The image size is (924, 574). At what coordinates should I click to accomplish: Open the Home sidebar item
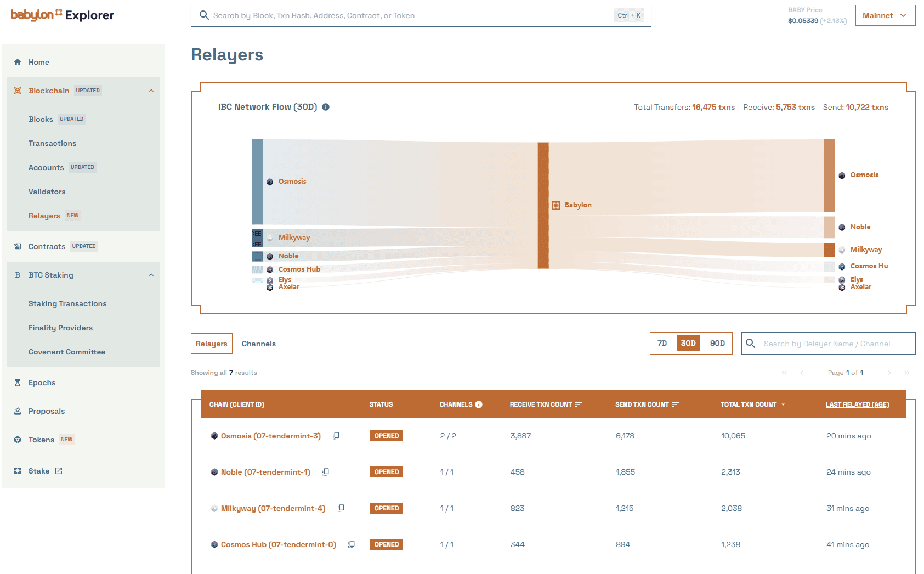(38, 62)
